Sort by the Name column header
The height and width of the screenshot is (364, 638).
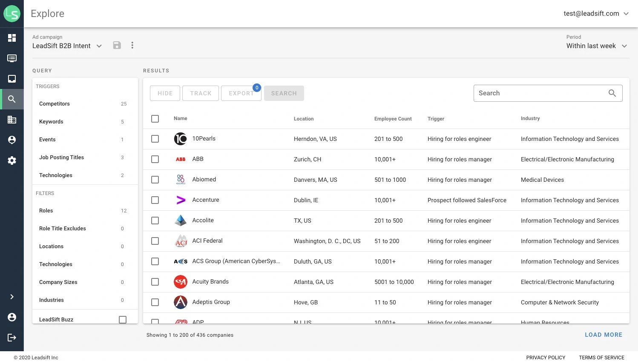coord(181,118)
